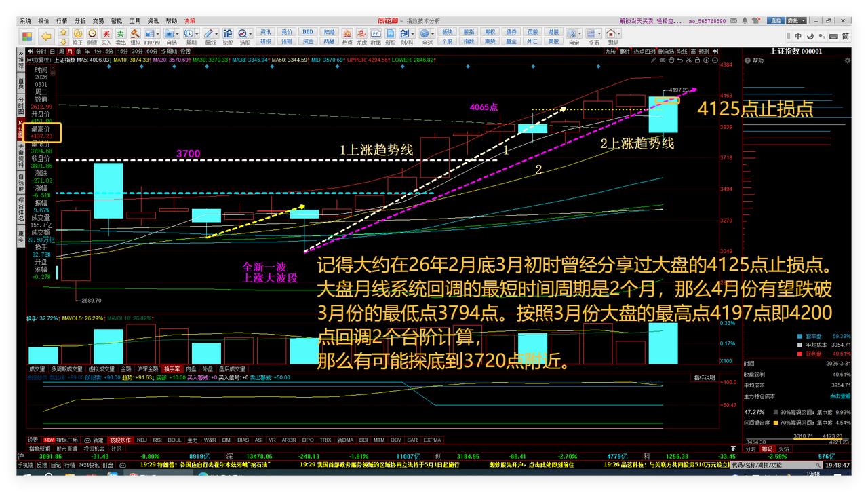The width and height of the screenshot is (868, 492).
Task: Open the 行情 menu
Action: pos(62,21)
